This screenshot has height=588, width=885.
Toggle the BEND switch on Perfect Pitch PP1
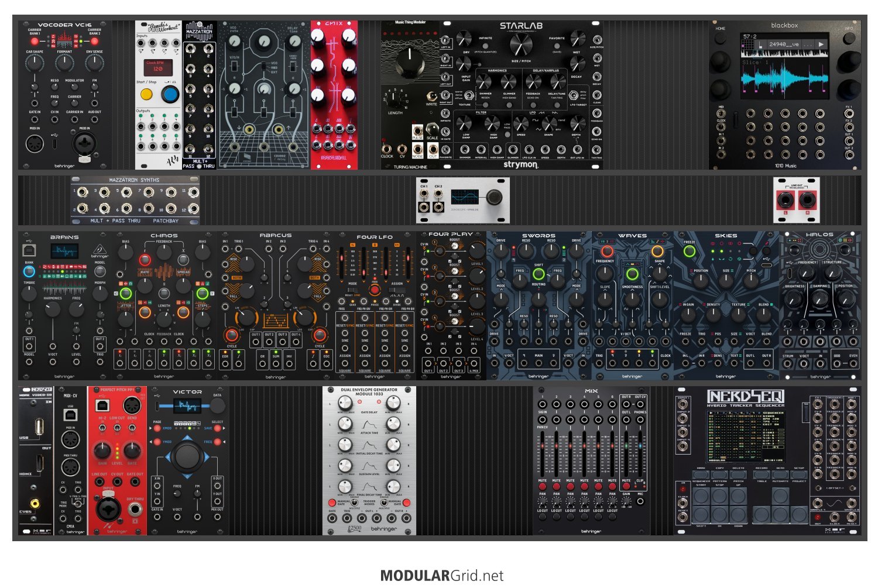(x=132, y=429)
